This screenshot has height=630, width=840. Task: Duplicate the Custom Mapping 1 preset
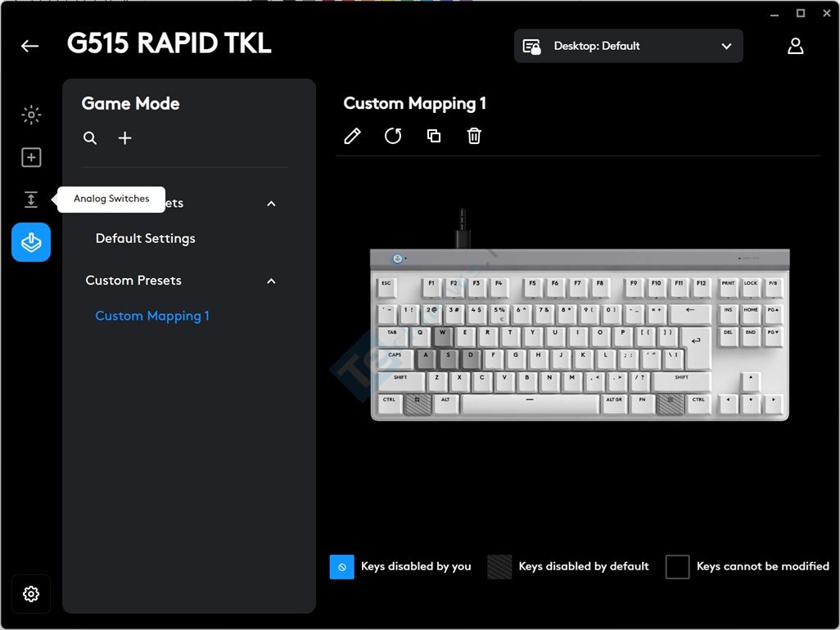click(x=434, y=136)
